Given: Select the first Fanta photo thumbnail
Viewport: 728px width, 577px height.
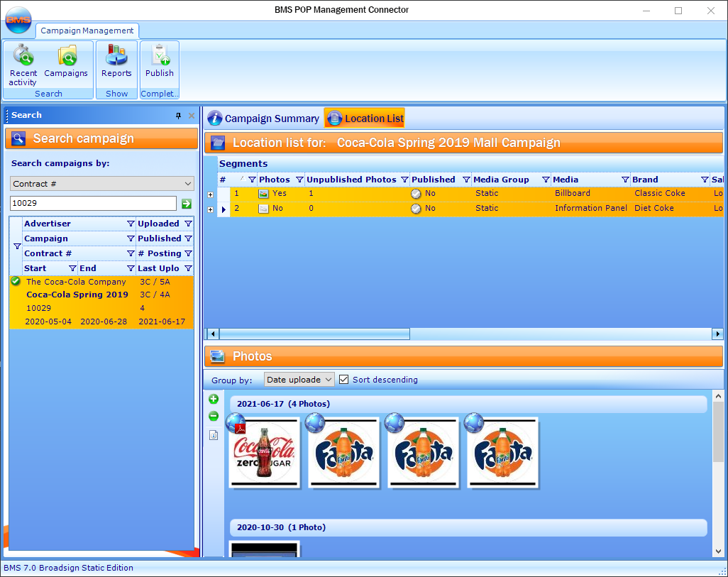Looking at the screenshot, I should click(x=344, y=453).
